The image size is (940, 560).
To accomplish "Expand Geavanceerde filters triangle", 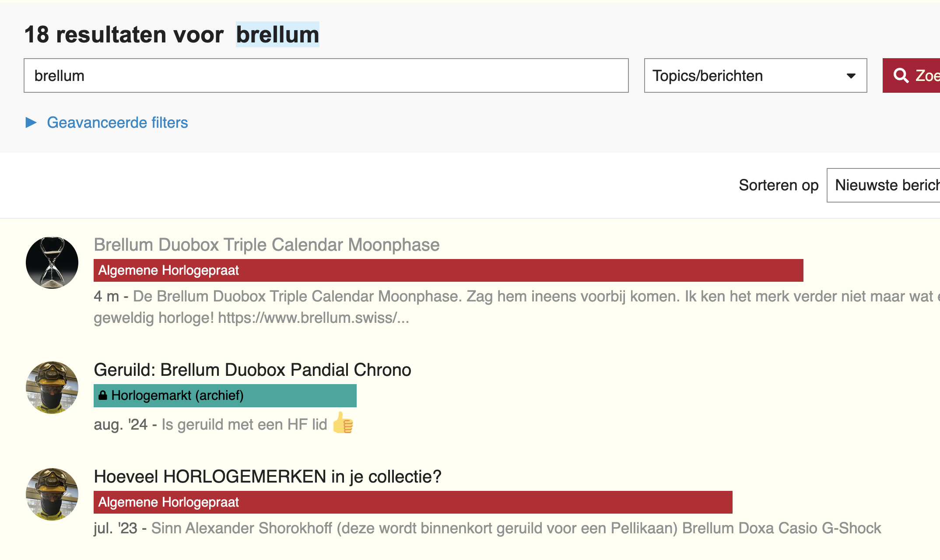I will click(31, 122).
